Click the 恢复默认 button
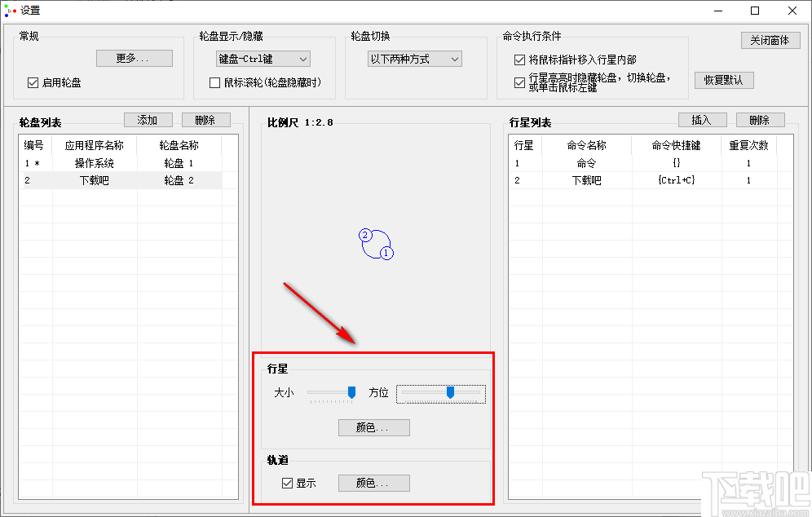The image size is (812, 517). (x=723, y=80)
